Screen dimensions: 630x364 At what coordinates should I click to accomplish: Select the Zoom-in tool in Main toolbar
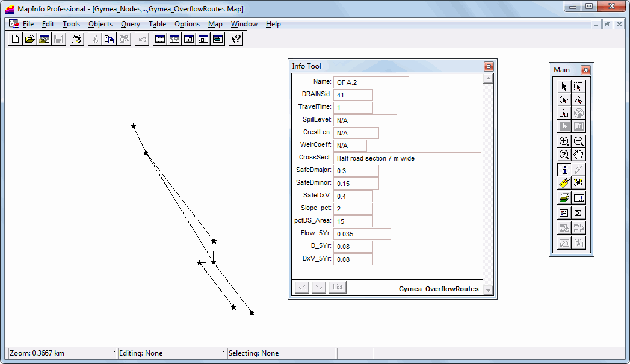click(x=564, y=141)
